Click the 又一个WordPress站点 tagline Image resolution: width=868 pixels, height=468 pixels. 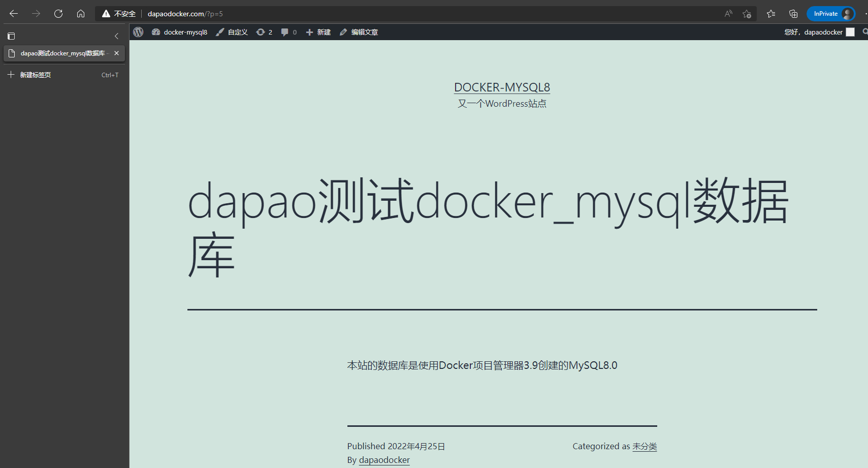(502, 104)
